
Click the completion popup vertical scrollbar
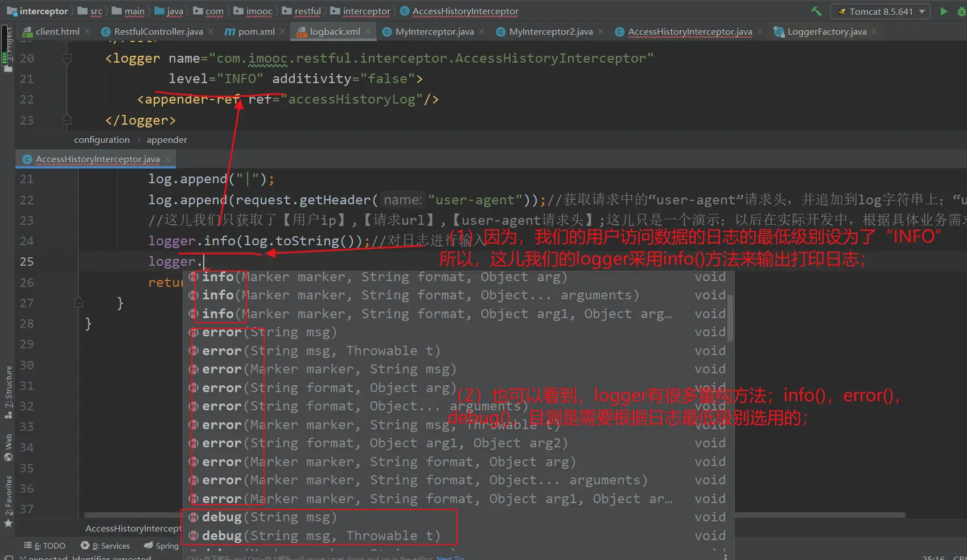coord(730,318)
